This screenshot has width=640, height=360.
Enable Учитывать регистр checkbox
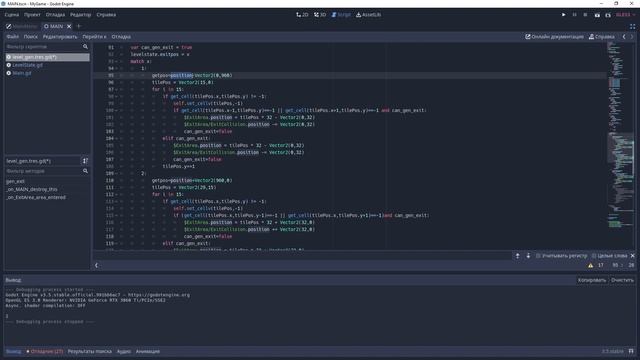[x=561, y=256]
